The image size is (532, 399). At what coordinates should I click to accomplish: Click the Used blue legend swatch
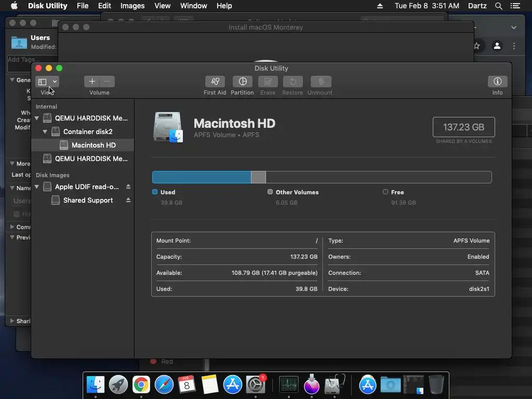[x=155, y=192]
